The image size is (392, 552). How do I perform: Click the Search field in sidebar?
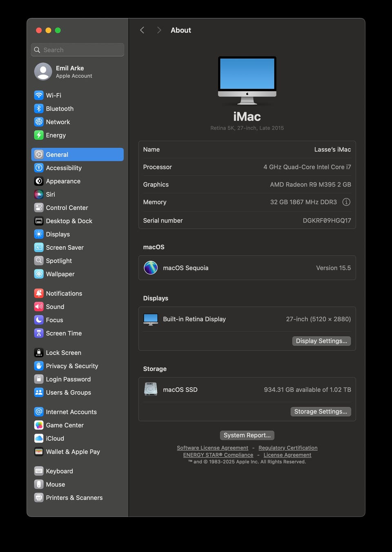(x=77, y=50)
